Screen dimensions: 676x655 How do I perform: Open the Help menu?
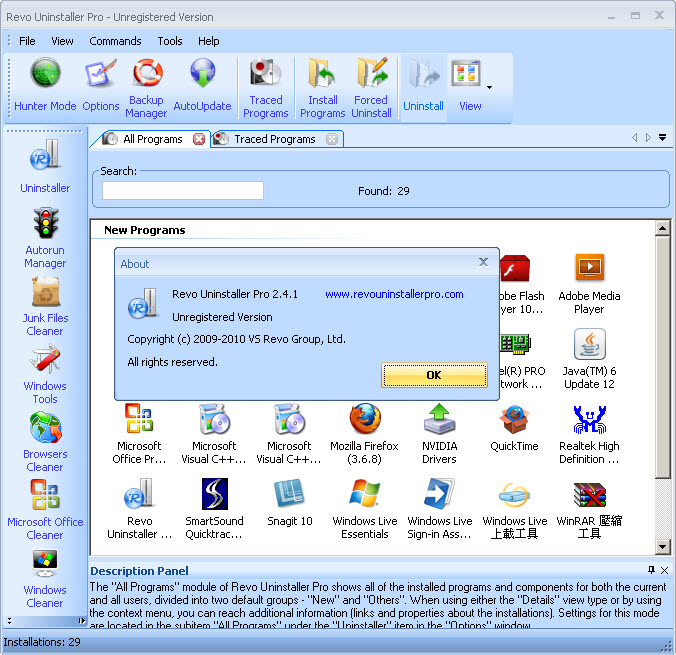pos(209,41)
